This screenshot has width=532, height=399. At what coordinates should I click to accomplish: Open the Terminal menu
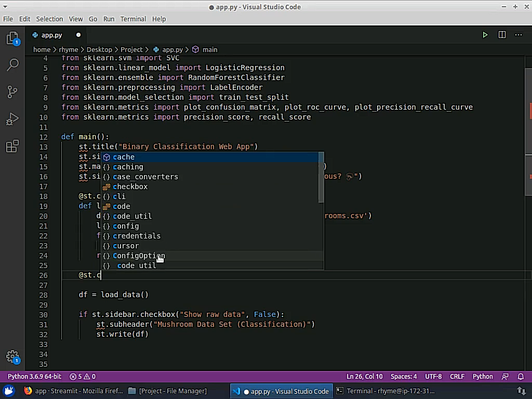click(x=133, y=19)
